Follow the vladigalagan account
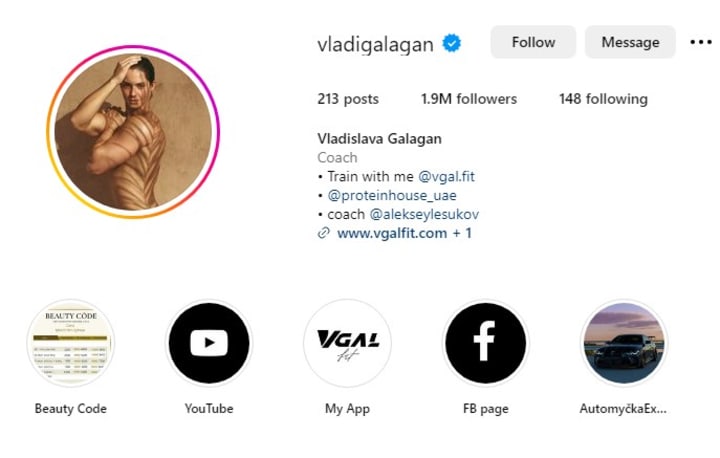This screenshot has width=720, height=458. [533, 42]
